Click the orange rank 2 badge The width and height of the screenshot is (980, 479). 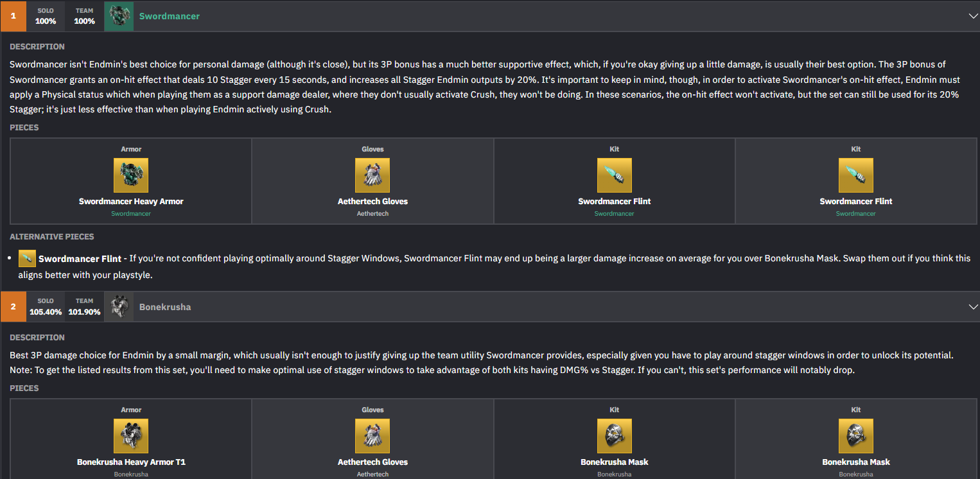pyautogui.click(x=13, y=307)
